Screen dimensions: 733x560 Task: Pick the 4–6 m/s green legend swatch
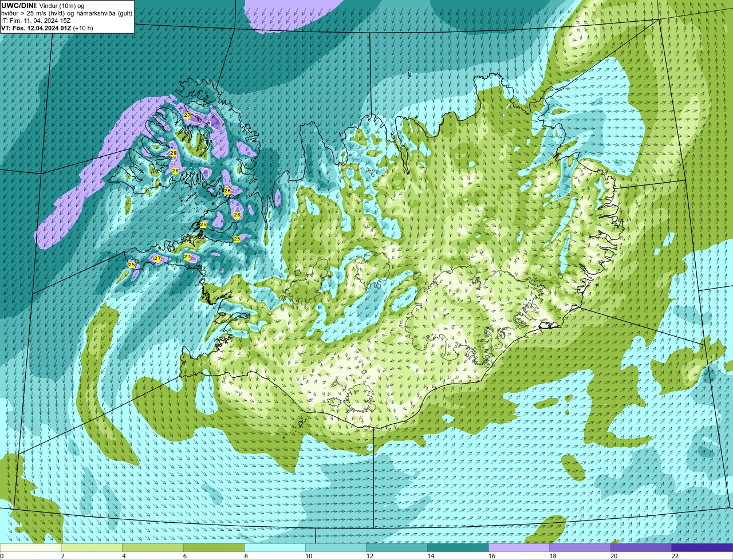(x=153, y=547)
